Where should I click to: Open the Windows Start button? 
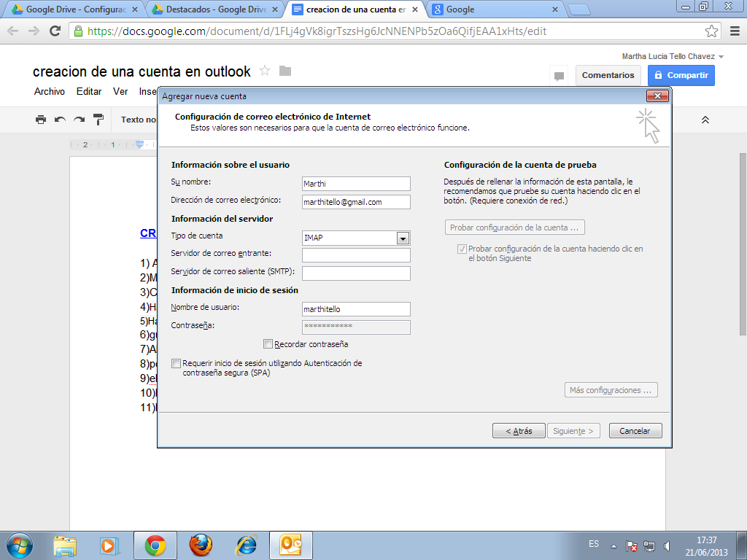(20, 545)
